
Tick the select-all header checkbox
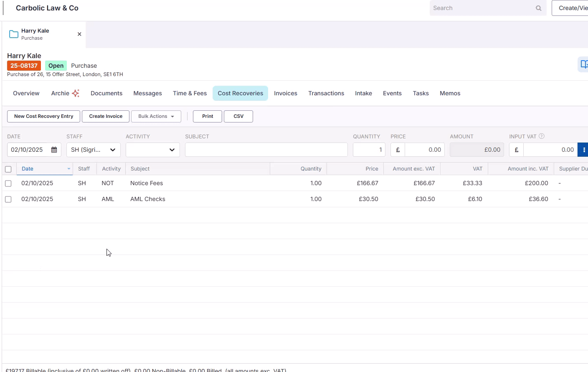(8, 169)
